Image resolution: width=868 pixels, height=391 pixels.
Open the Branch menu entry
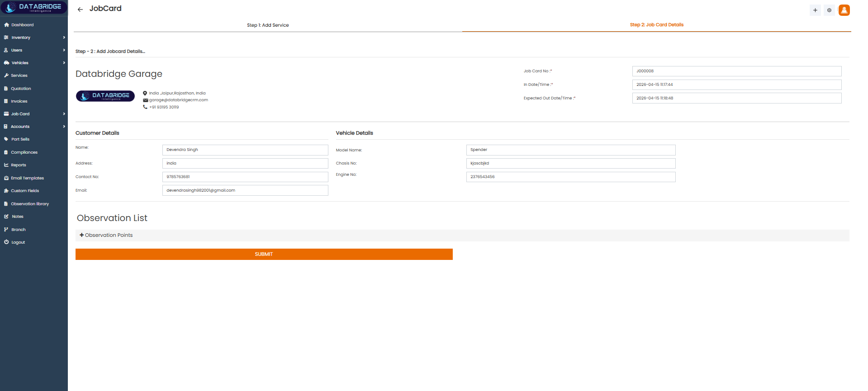[19, 230]
